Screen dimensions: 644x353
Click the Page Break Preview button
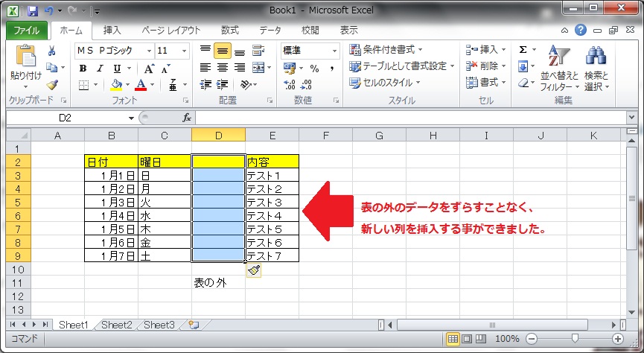480,339
